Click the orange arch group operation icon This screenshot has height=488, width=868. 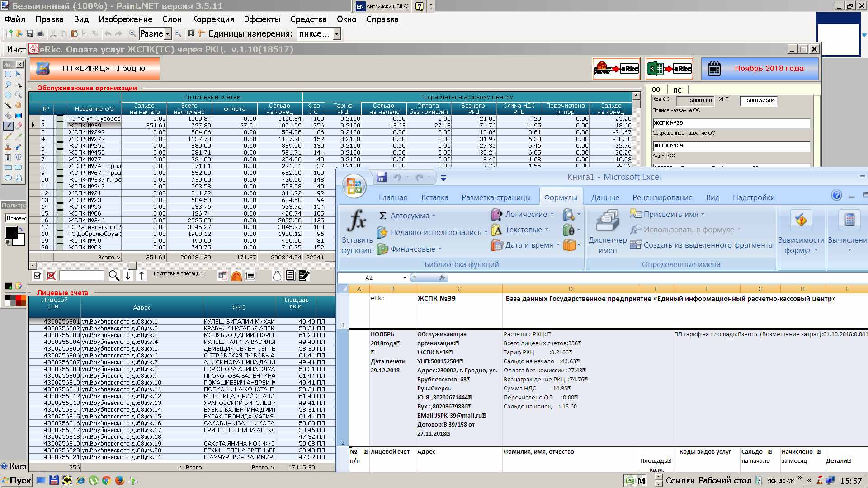coord(236,276)
